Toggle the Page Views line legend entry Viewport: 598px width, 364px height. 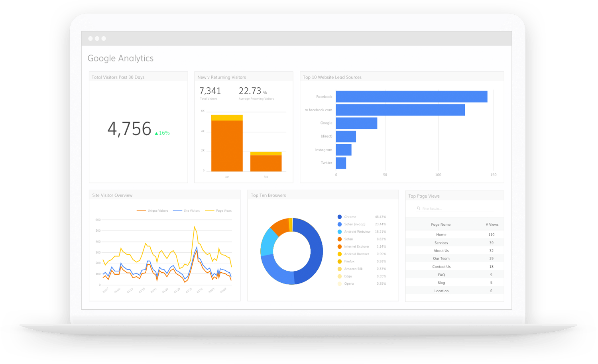click(x=218, y=211)
